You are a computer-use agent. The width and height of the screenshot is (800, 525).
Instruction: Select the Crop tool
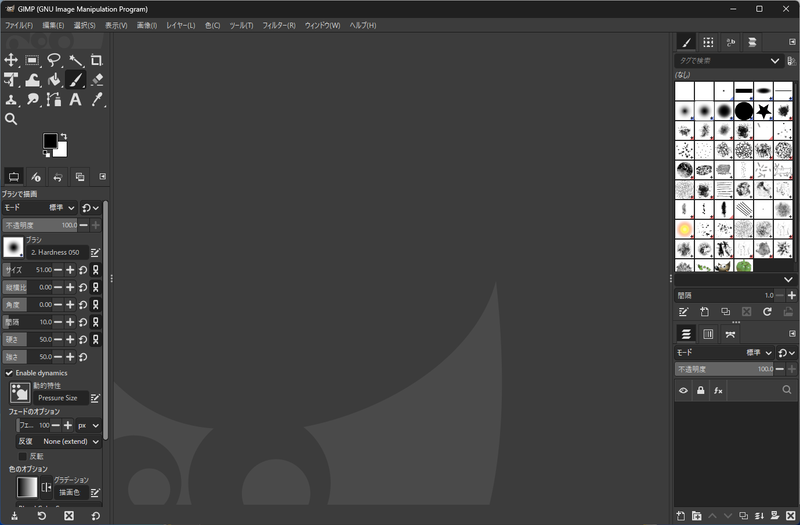(96, 60)
